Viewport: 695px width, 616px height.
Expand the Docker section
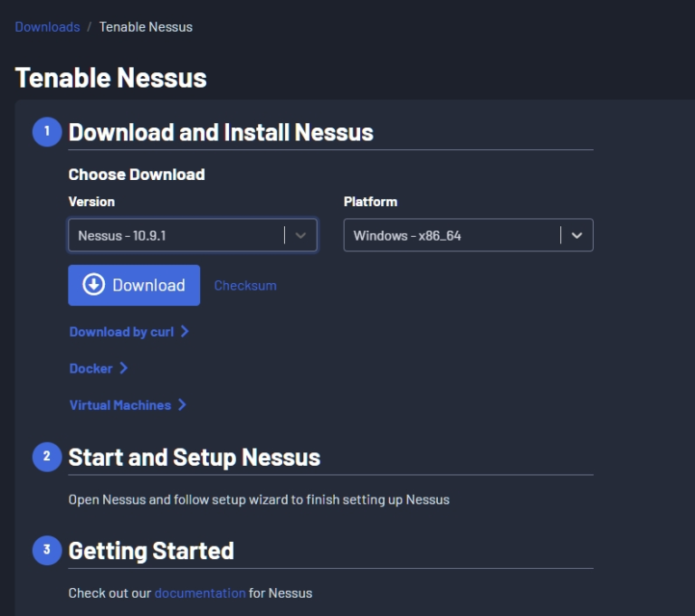99,368
